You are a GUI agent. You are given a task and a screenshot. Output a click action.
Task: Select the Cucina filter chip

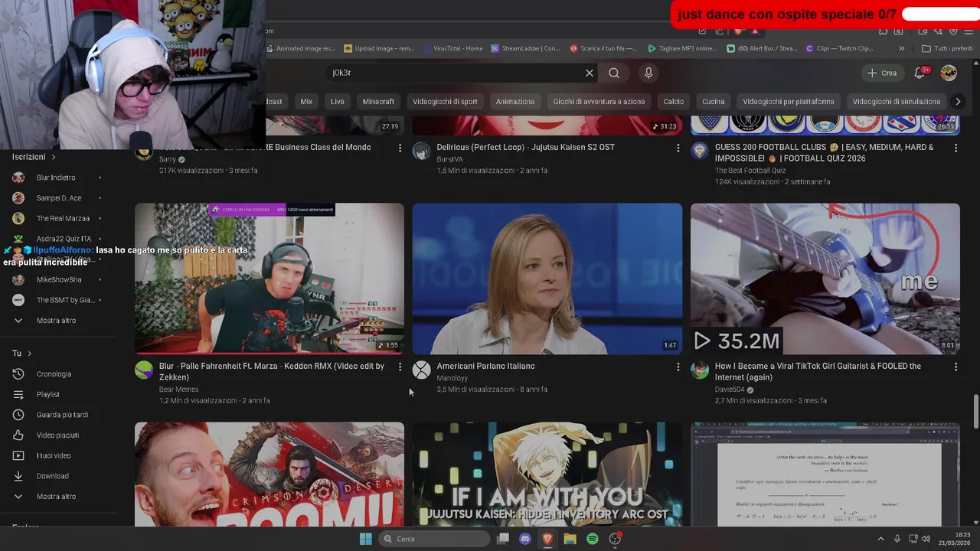pos(714,101)
